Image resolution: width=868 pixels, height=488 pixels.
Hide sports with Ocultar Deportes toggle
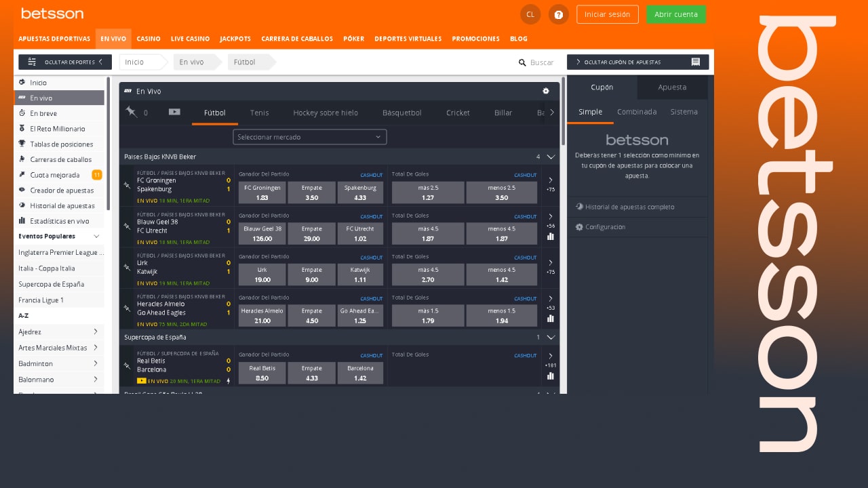(x=65, y=62)
